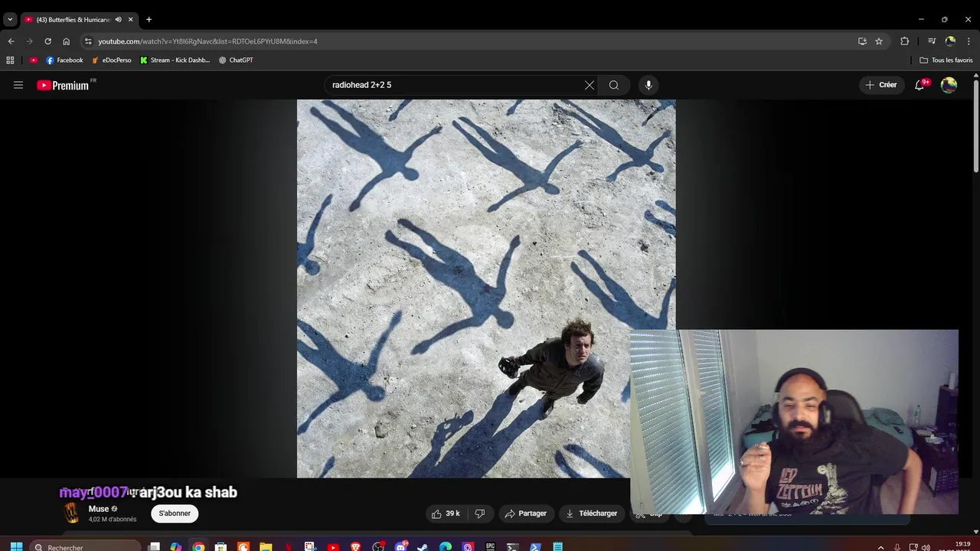Image resolution: width=980 pixels, height=551 pixels.
Task: Open the Muse channel avatar
Action: [x=71, y=513]
